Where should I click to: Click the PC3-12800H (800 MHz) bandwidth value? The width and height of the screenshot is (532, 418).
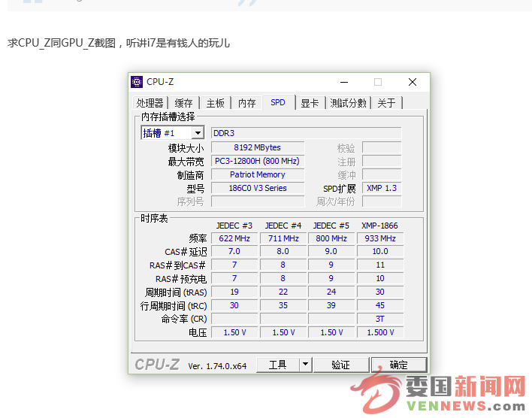(258, 161)
